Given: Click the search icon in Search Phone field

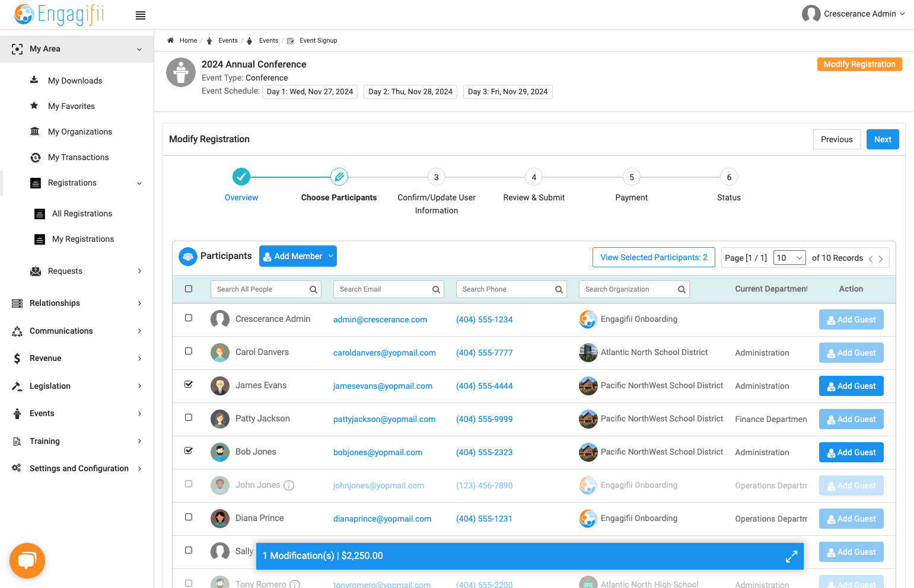Looking at the screenshot, I should point(559,289).
